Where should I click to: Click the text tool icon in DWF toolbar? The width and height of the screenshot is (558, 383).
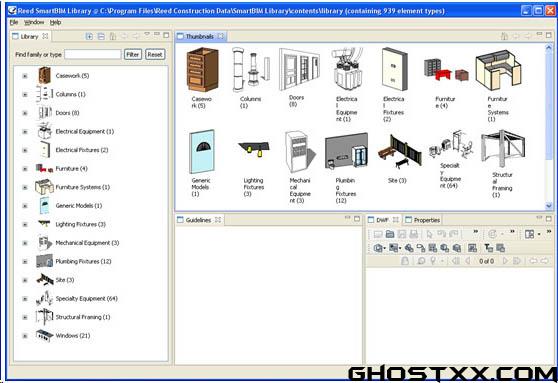tap(489, 248)
